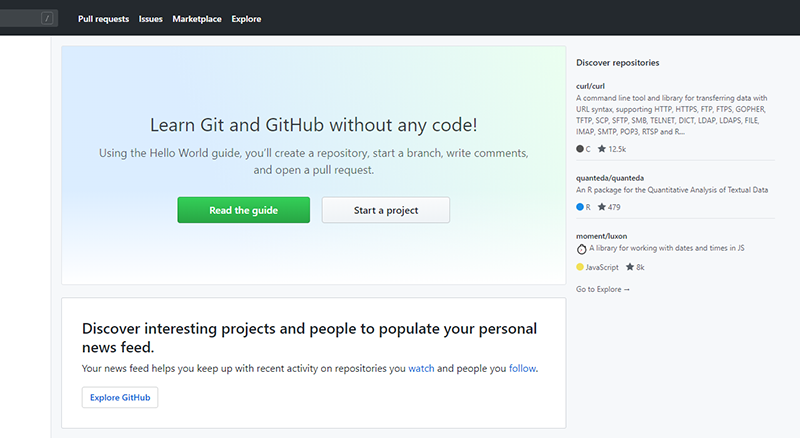
Task: Select Explore in the header navigation
Action: click(x=246, y=19)
